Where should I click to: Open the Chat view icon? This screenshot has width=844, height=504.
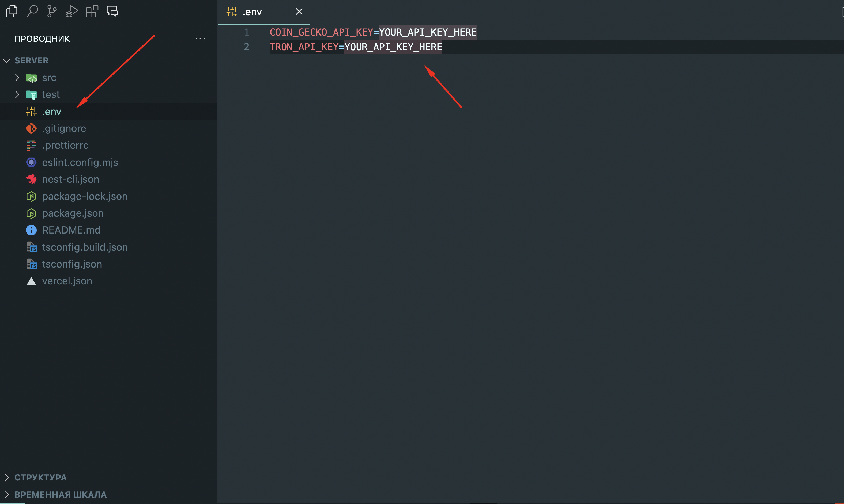pos(112,11)
